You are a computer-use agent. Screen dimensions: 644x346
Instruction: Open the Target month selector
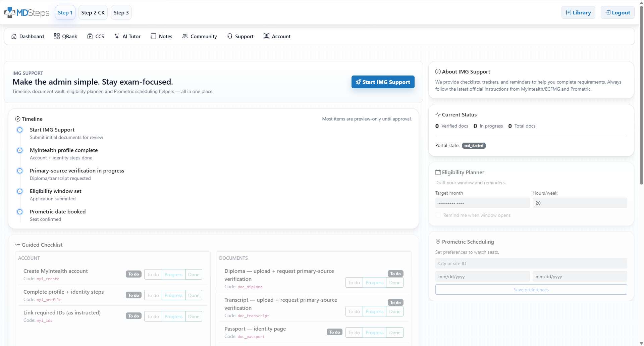click(482, 203)
